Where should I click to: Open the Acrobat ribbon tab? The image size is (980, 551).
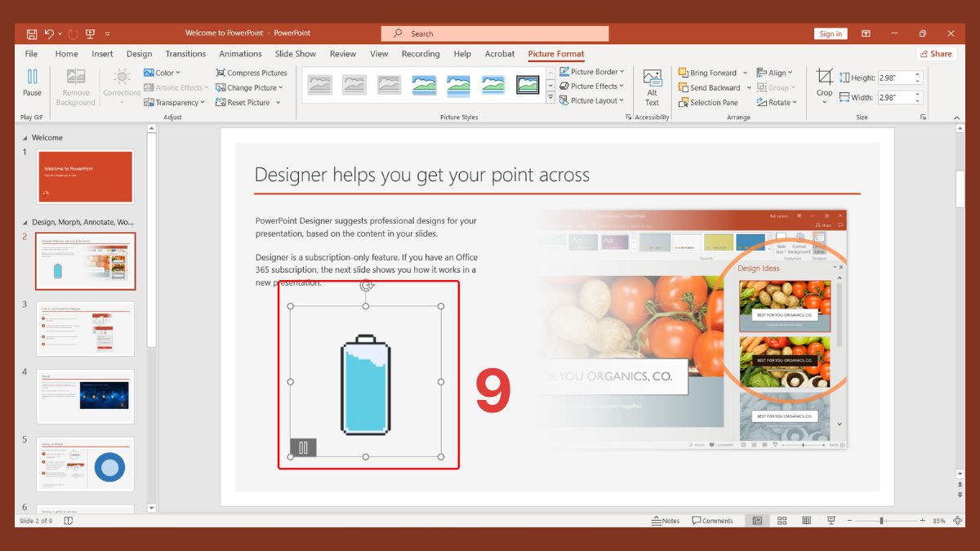coord(500,54)
